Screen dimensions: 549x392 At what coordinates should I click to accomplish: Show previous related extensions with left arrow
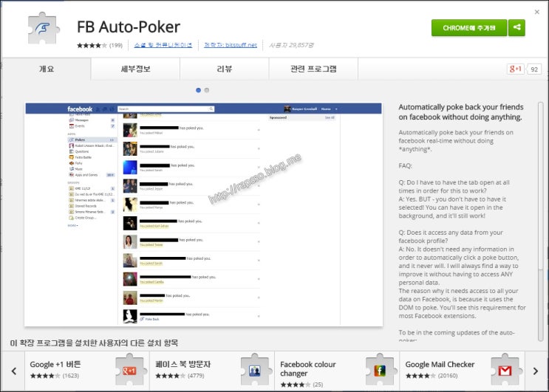13,371
